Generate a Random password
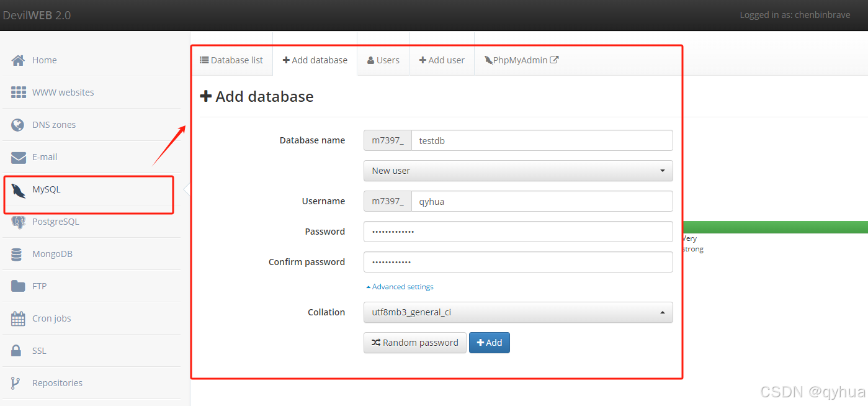The image size is (868, 406). [414, 343]
